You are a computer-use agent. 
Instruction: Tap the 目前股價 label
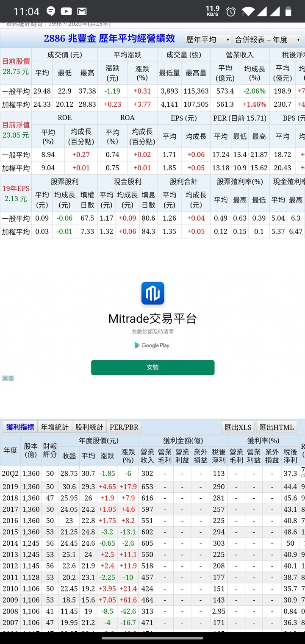16,61
